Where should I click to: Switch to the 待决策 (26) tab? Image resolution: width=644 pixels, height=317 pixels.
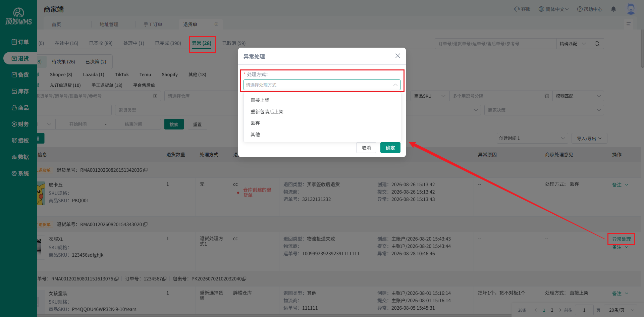click(x=63, y=62)
